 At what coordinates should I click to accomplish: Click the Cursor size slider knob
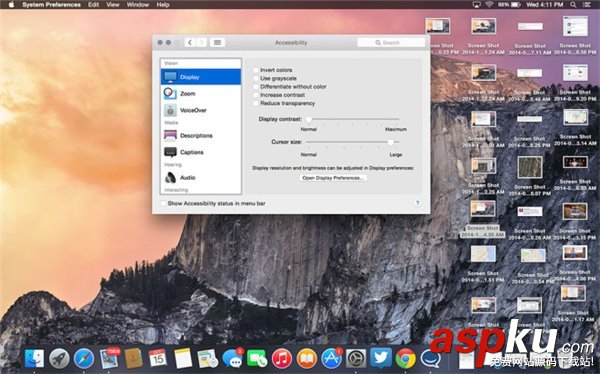[x=390, y=142]
